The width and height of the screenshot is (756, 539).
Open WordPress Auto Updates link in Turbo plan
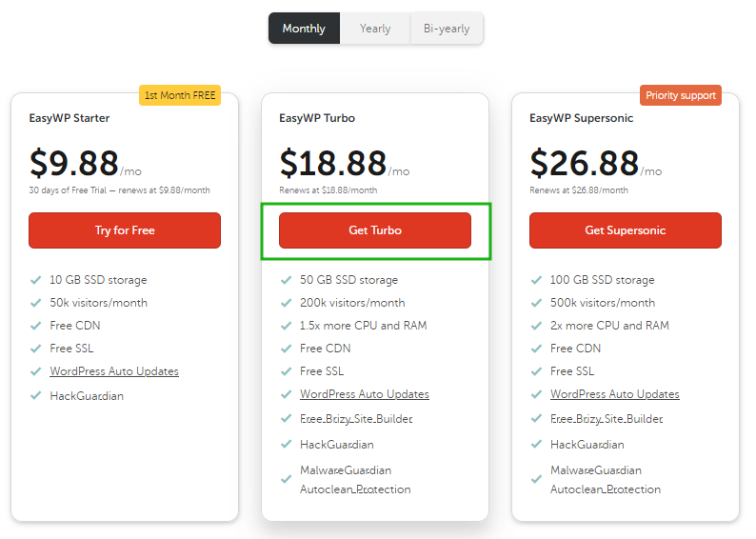pos(365,394)
